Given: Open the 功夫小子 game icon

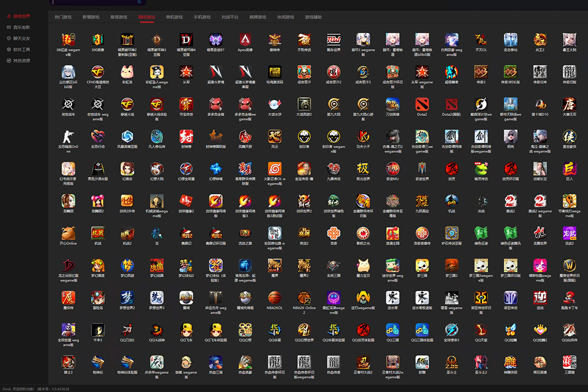Looking at the screenshot, I should (363, 136).
